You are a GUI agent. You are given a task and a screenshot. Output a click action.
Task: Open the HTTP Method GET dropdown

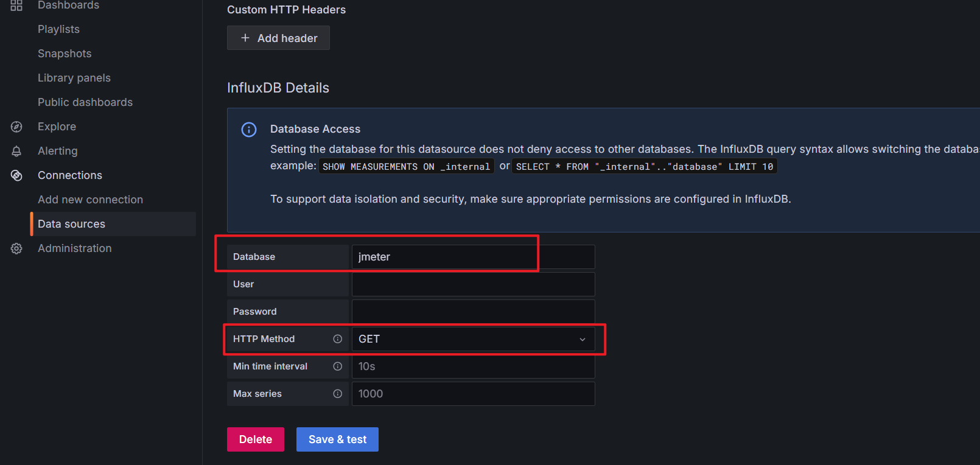[473, 339]
